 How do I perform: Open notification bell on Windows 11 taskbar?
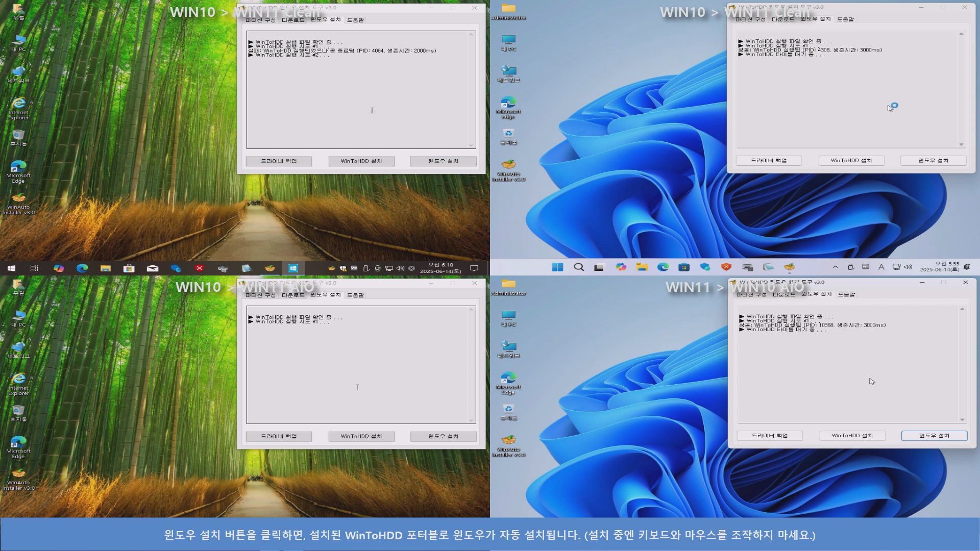[967, 267]
